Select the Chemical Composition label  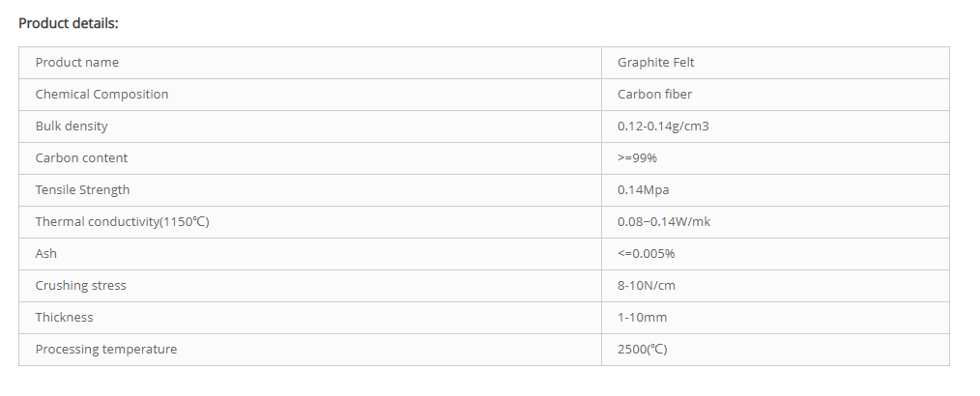101,95
